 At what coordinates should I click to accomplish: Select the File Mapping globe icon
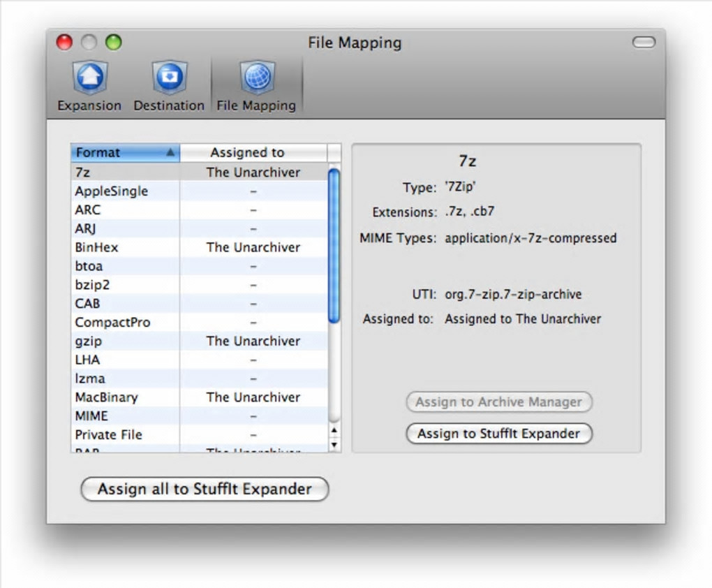coord(257,76)
